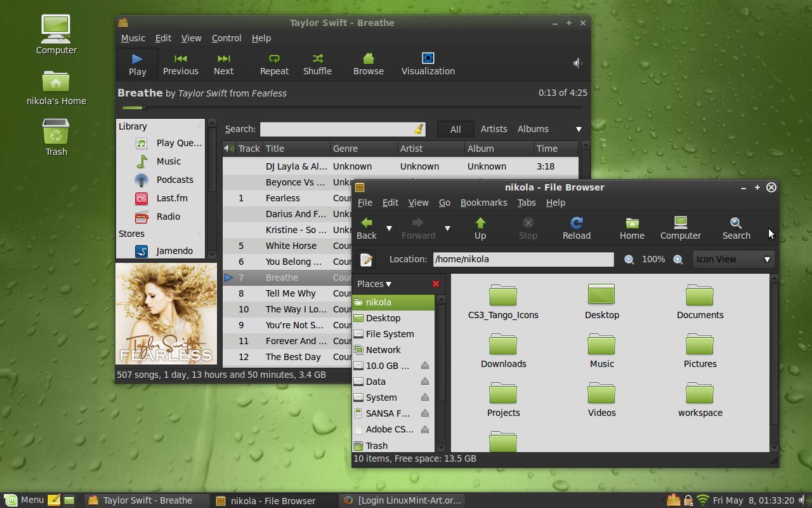Screen dimensions: 812x508
Task: Sort tracks by Title column header
Action: 296,149
